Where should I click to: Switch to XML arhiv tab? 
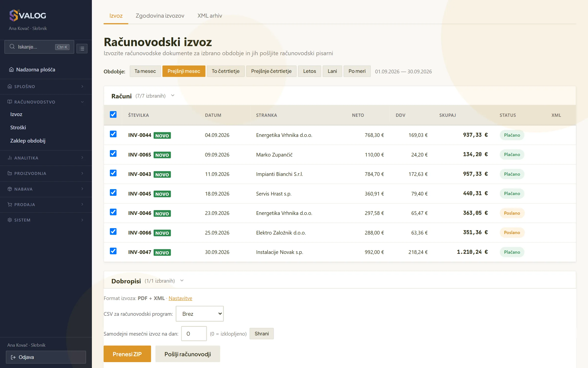(x=210, y=16)
